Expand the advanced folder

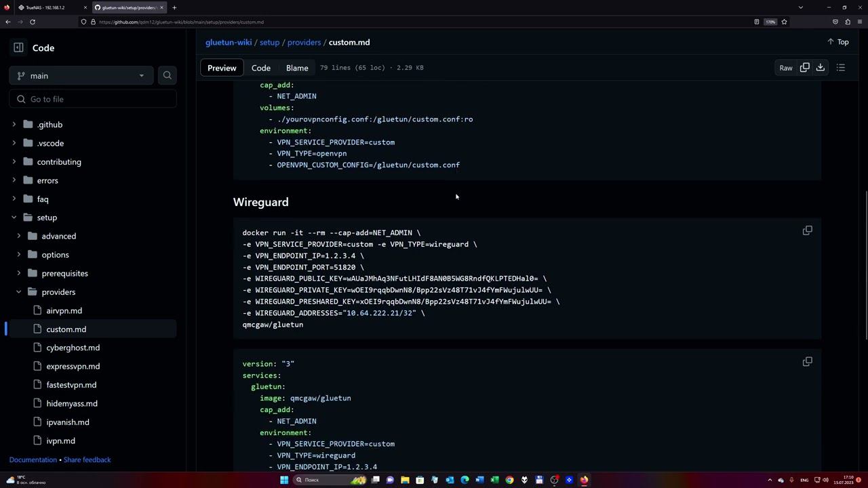coord(18,236)
